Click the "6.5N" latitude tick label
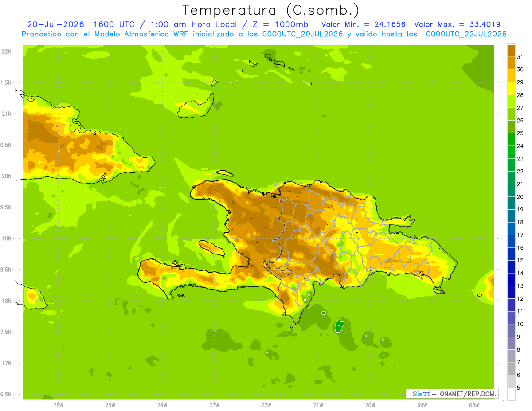 [6, 394]
